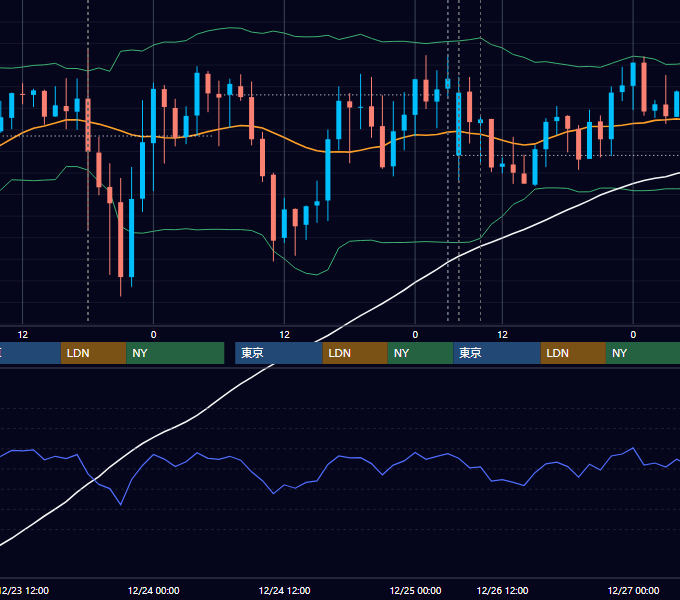The image size is (680, 600).
Task: Select the first full 東京 session label
Action: [x=278, y=353]
